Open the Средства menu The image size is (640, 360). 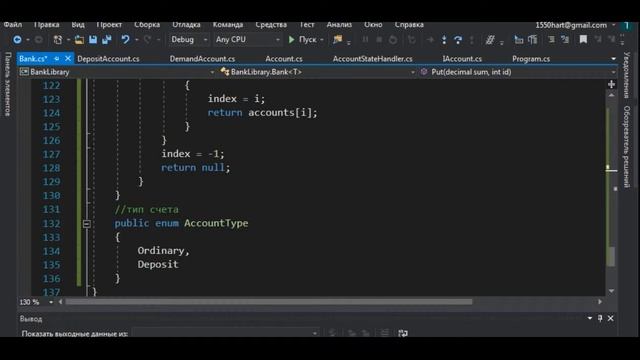click(x=271, y=25)
